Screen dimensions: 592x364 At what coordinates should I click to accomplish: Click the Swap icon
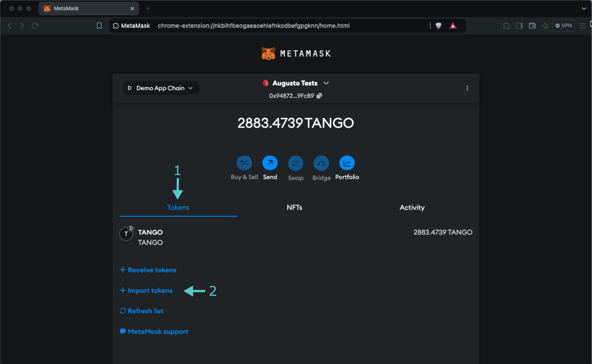(296, 163)
